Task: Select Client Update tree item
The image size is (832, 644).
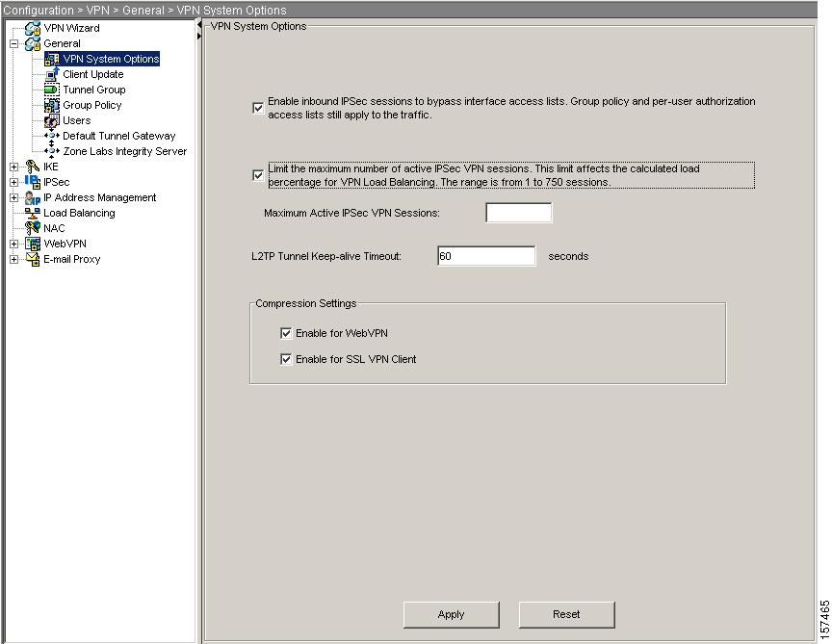Action: pyautogui.click(x=92, y=74)
